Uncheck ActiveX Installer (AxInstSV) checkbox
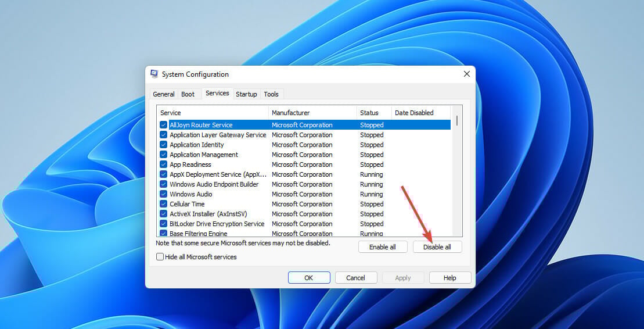The width and height of the screenshot is (644, 329). click(163, 214)
